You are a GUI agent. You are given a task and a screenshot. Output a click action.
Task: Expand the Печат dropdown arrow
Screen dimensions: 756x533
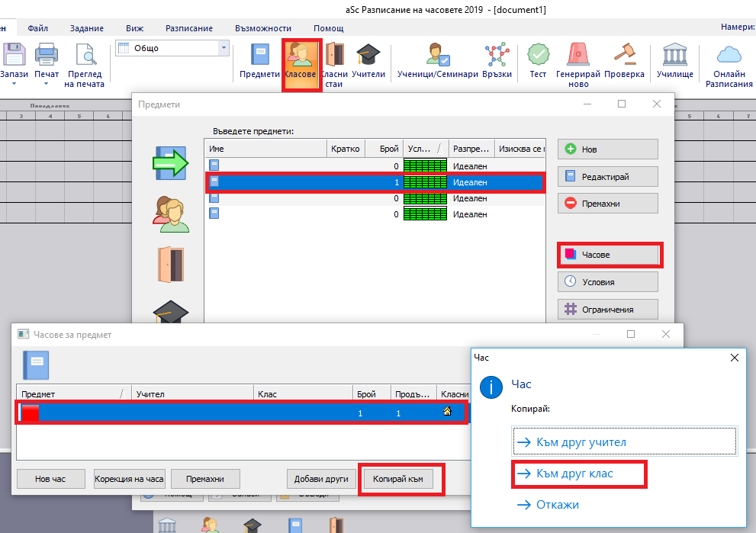coord(46,84)
